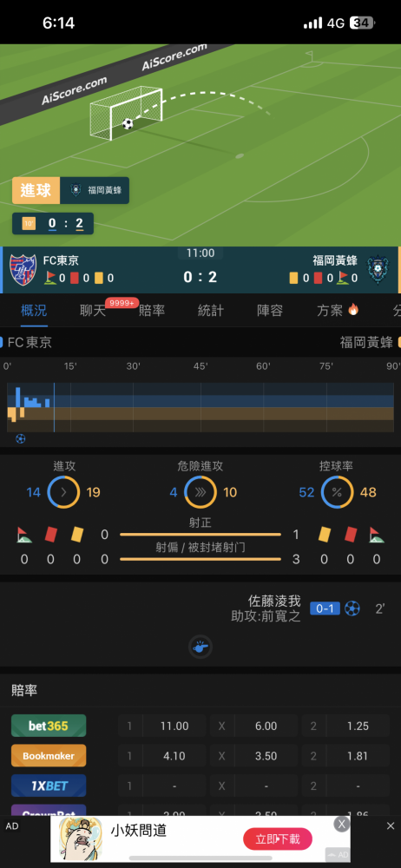This screenshot has width=401, height=868.
Task: Tap the 控球率 possession percent circle
Action: pos(338,491)
